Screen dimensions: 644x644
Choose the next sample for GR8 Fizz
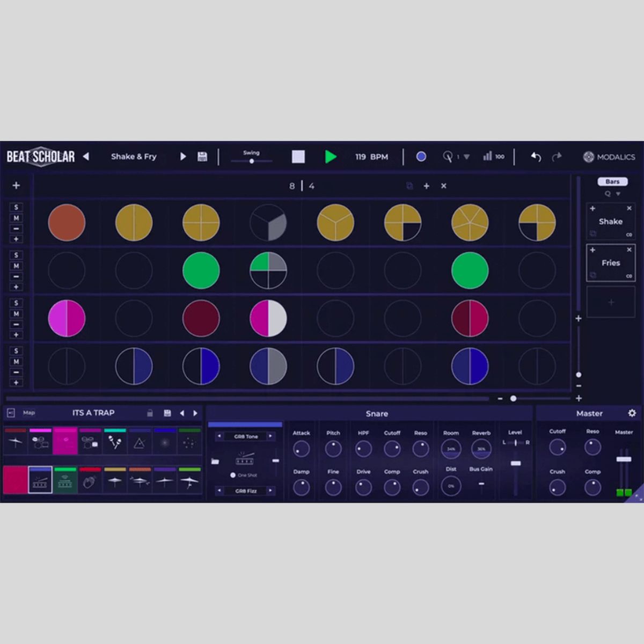[x=271, y=491]
